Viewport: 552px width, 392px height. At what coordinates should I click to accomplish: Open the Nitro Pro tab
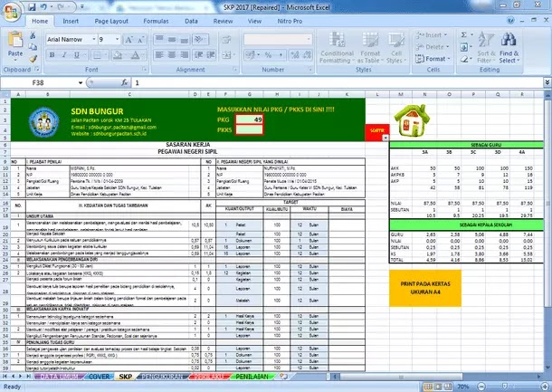tap(290, 21)
